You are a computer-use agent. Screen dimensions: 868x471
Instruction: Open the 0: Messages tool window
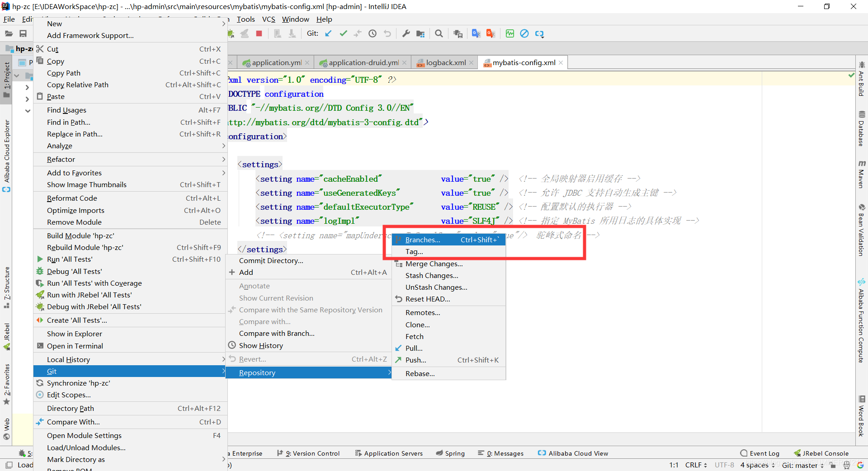tap(500, 453)
